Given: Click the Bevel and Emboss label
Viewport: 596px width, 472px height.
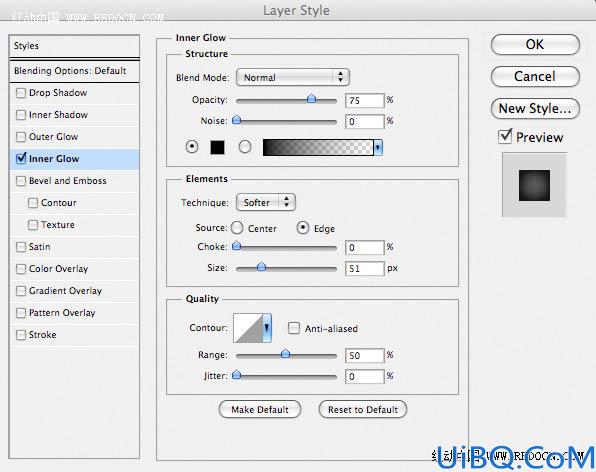Looking at the screenshot, I should click(68, 181).
